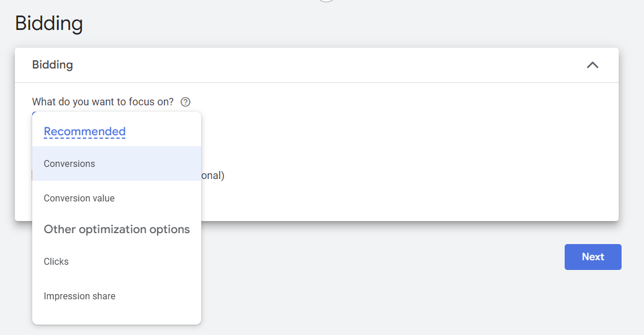Click gray background right of the Bidding page heading
The width and height of the screenshot is (644, 335).
(345, 24)
